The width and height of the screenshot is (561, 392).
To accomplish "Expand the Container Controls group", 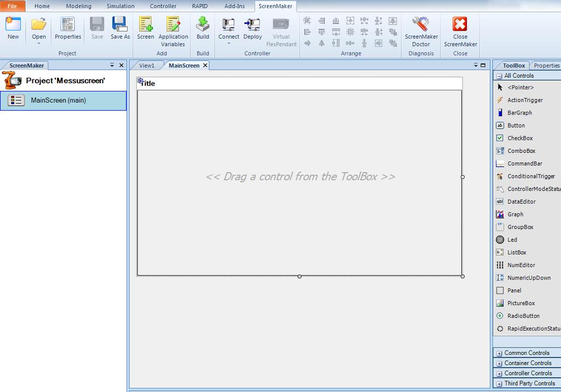I will point(499,364).
